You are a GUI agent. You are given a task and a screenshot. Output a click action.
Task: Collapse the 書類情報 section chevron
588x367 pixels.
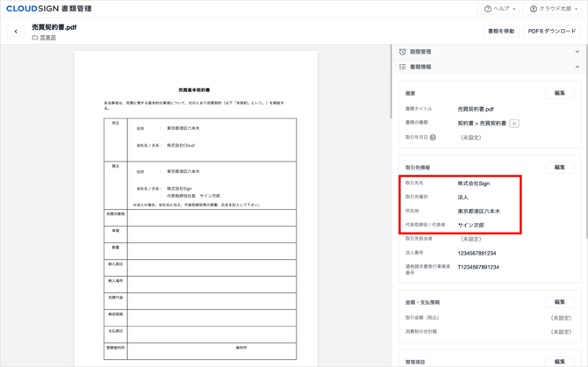[x=577, y=67]
